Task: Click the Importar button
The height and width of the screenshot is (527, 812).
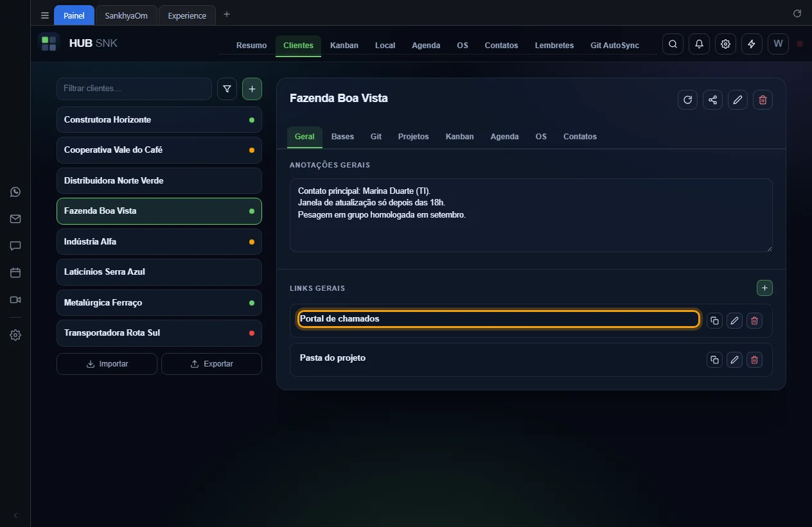Action: point(107,364)
